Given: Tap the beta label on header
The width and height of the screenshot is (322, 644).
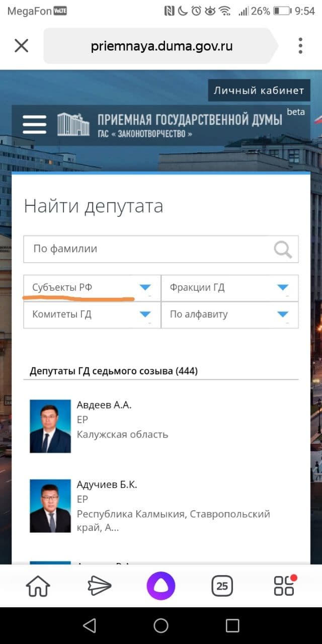Looking at the screenshot, I should (296, 112).
